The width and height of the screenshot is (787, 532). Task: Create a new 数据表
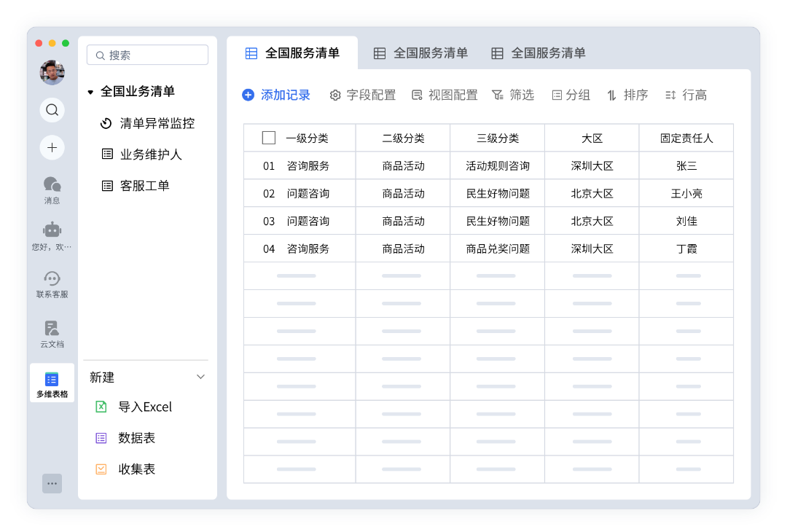(125, 438)
